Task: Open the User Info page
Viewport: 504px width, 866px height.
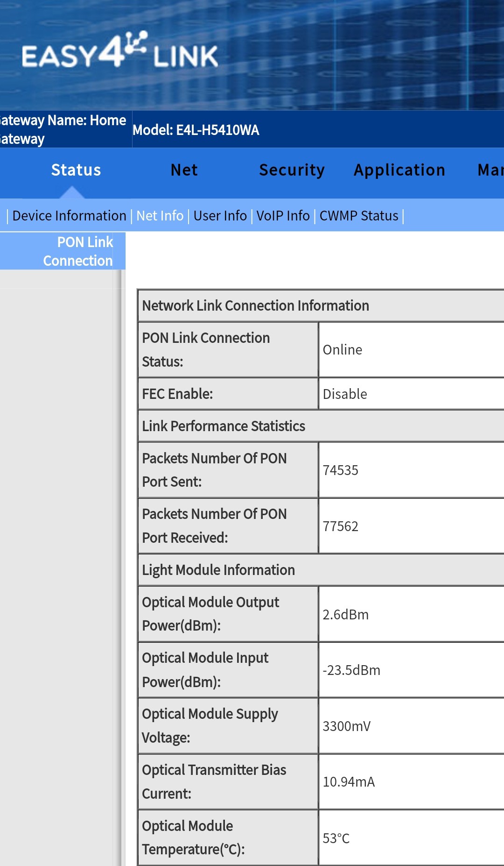Action: (x=220, y=216)
